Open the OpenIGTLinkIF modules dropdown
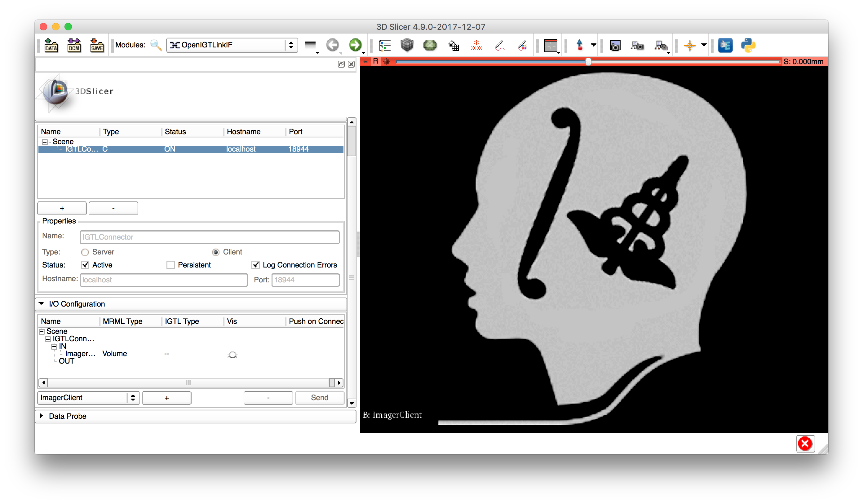The image size is (863, 504). tap(232, 45)
